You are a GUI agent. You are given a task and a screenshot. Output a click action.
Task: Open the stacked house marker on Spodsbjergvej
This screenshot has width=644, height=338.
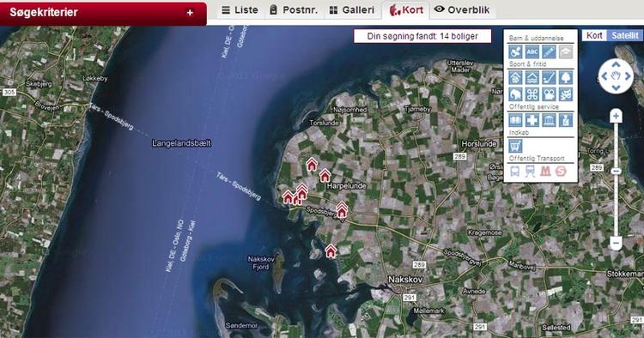(x=341, y=209)
